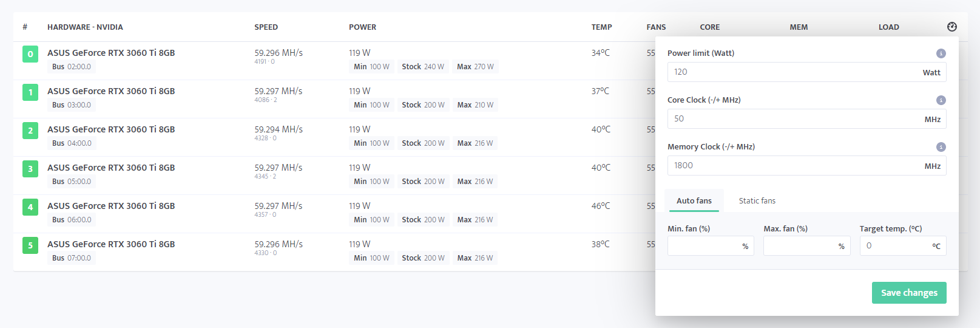Screen dimensions: 980x328
Task: Switch to the Auto fans tab
Action: (x=694, y=200)
